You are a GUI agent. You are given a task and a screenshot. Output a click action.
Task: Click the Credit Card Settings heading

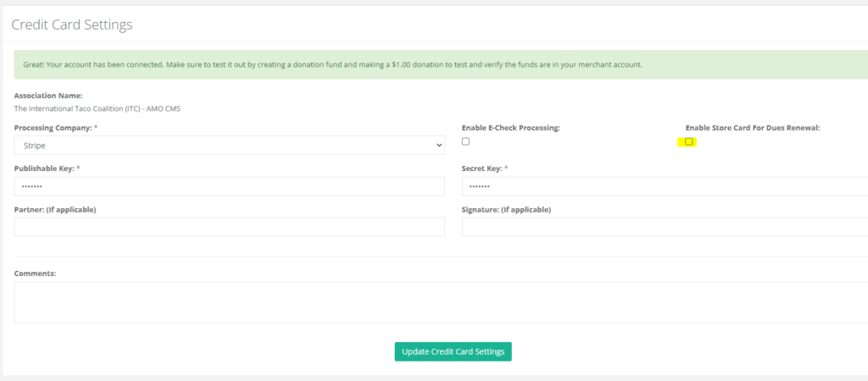(x=72, y=25)
